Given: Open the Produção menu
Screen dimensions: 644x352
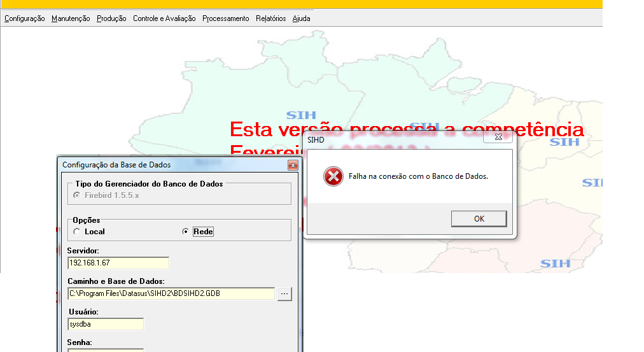Looking at the screenshot, I should pyautogui.click(x=111, y=18).
